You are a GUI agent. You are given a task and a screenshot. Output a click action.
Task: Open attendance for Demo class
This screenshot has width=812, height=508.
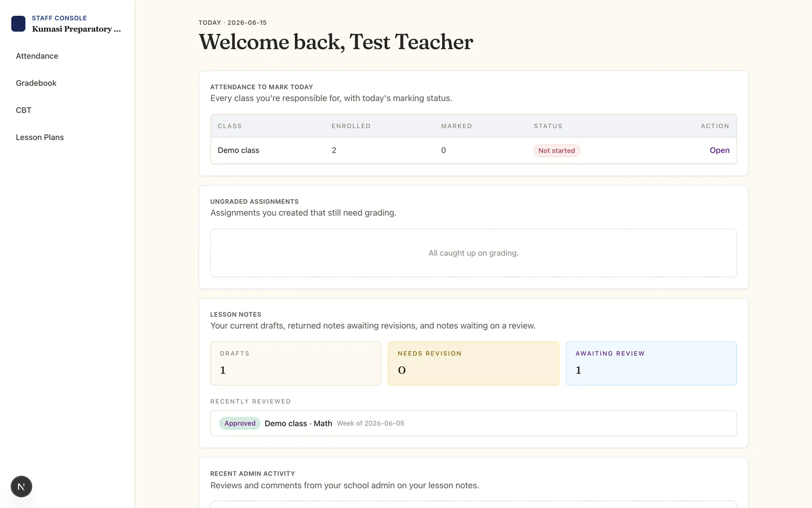tap(720, 150)
